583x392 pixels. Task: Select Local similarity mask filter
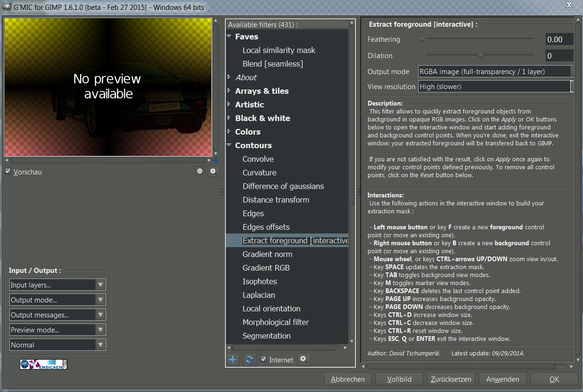(x=279, y=50)
